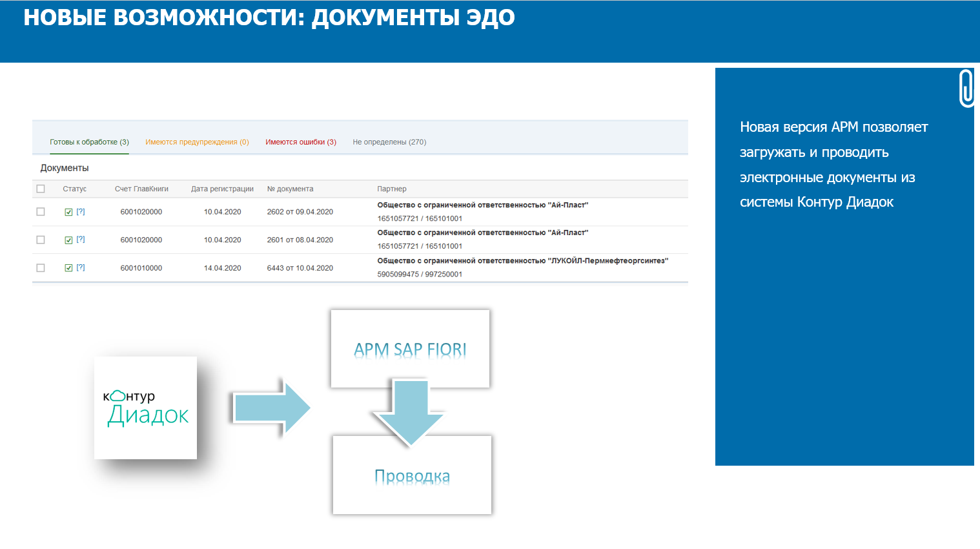This screenshot has width=980, height=549.
Task: Go to the Имеются ошибки tab
Action: tap(301, 142)
